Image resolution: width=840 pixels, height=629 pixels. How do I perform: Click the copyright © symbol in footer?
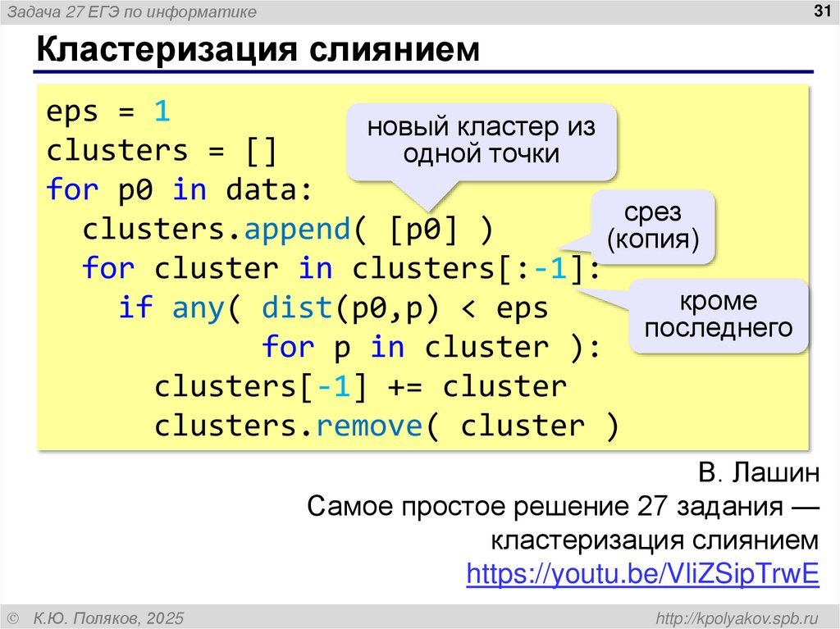(13, 618)
